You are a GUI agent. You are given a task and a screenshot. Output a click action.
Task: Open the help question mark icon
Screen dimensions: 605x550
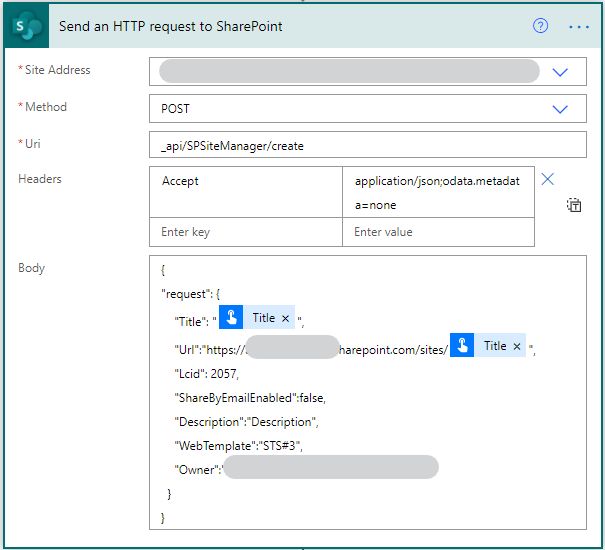[x=540, y=26]
